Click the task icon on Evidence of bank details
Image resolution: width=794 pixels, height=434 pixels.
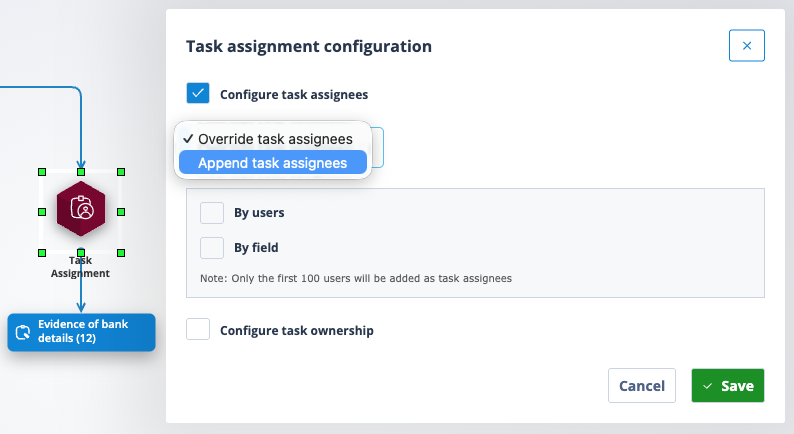pyautogui.click(x=23, y=332)
